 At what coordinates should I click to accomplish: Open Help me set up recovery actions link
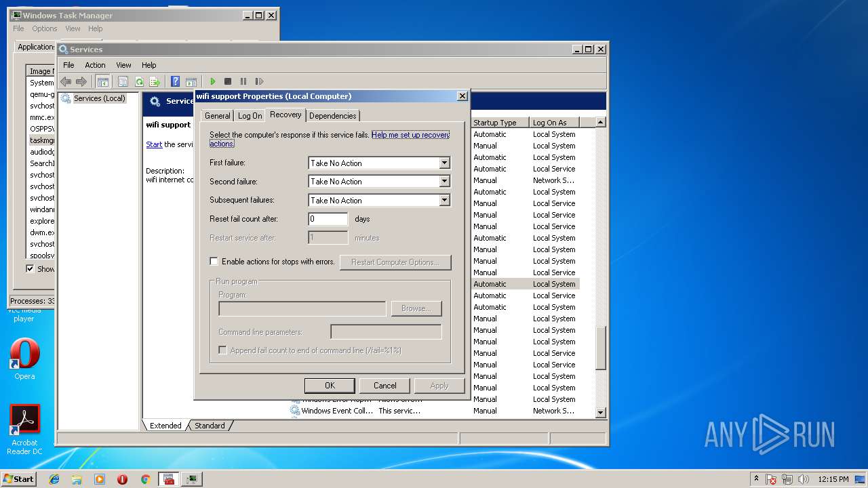(x=410, y=135)
